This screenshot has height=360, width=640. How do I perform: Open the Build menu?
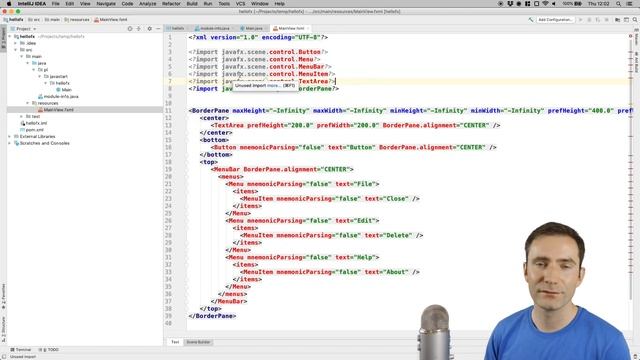192,4
